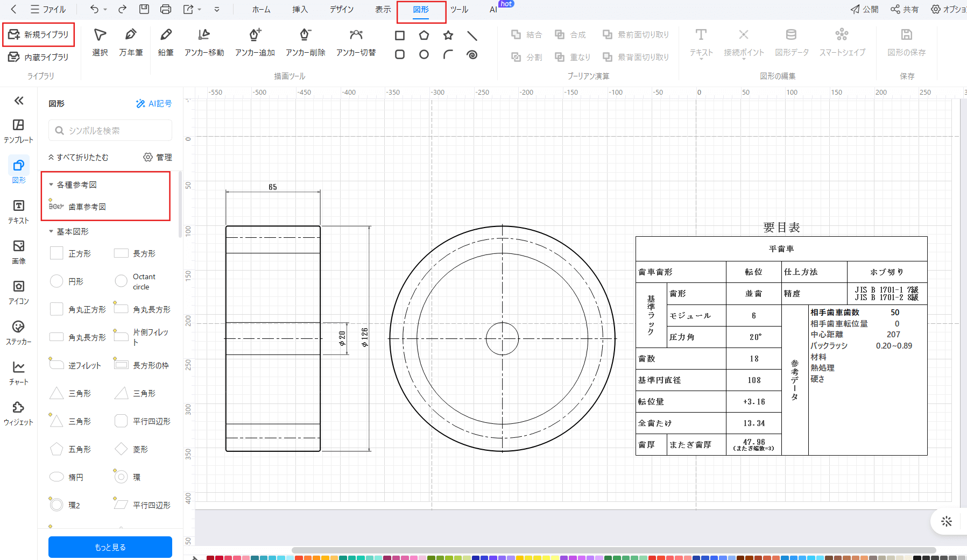Screen dimensions: 967x560
Task: Switch to the AI tab
Action: tap(493, 9)
